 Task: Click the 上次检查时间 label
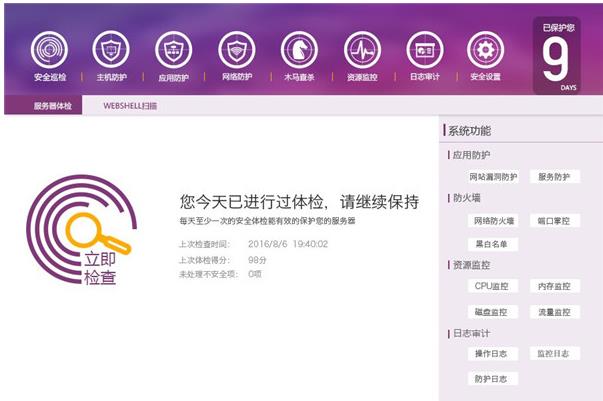(x=204, y=244)
